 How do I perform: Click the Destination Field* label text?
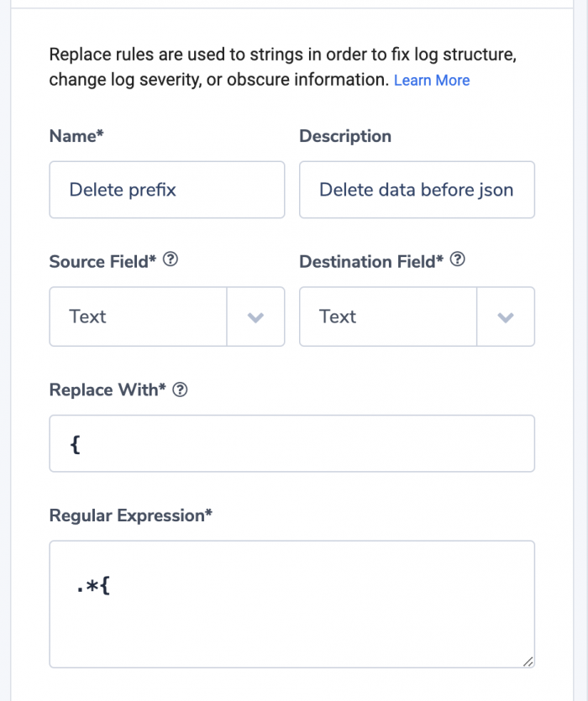tap(371, 262)
